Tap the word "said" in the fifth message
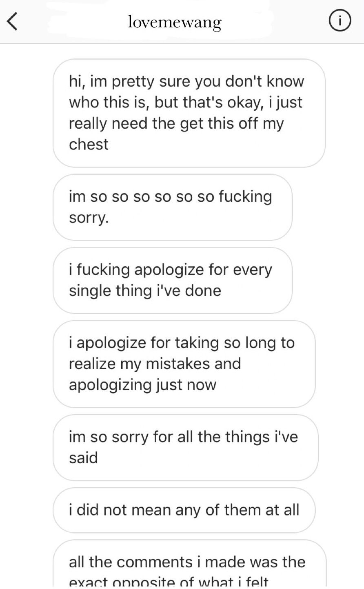The width and height of the screenshot is (364, 589). pyautogui.click(x=83, y=458)
